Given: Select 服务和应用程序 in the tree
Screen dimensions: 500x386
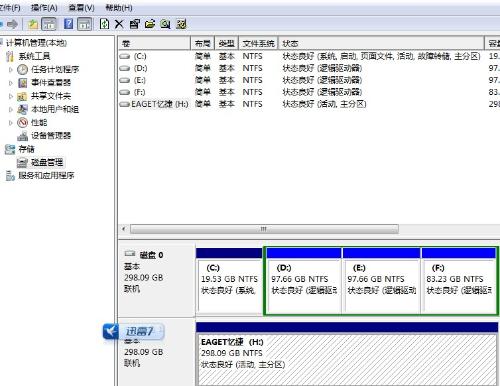Looking at the screenshot, I should pos(46,175).
